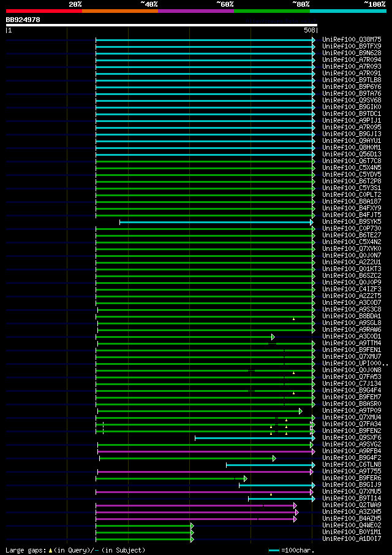Click the orange ~40% identity legend segment
The height and width of the screenshot is (555, 392).
click(120, 11)
